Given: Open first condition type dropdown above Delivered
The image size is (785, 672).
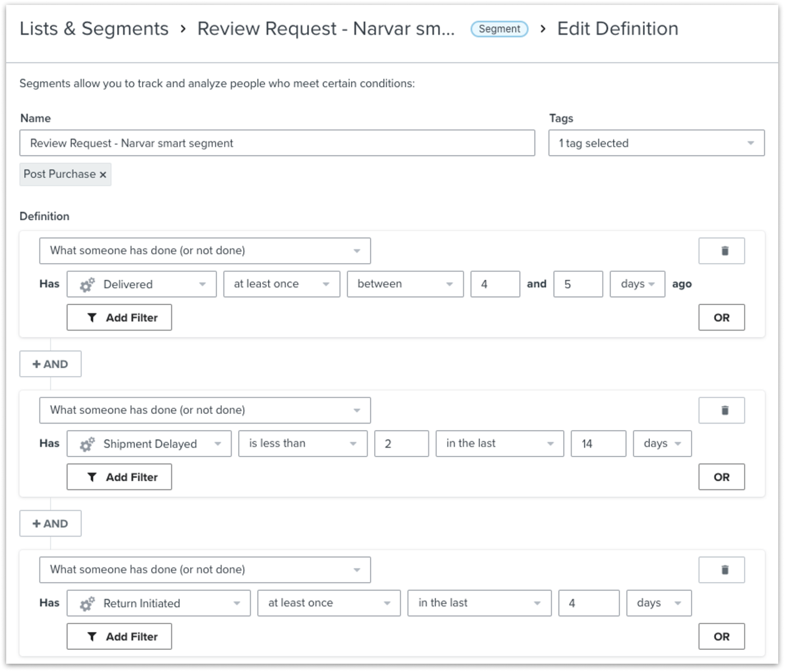Looking at the screenshot, I should click(205, 250).
